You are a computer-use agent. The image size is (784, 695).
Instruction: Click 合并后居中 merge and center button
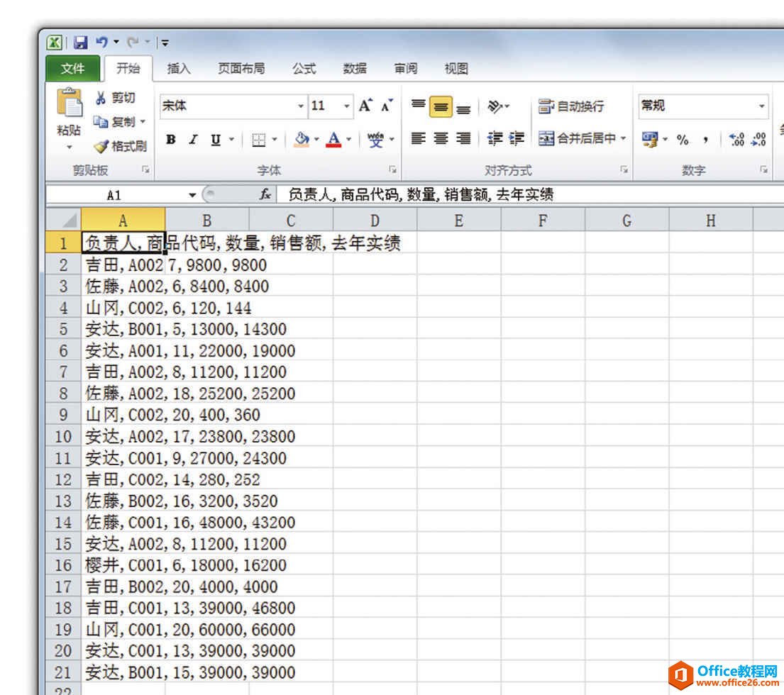[577, 138]
